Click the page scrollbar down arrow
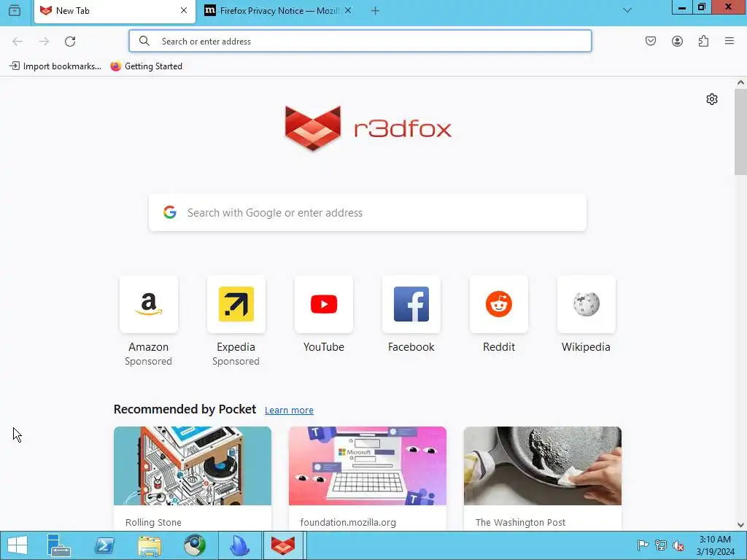747x560 pixels. pos(740,525)
